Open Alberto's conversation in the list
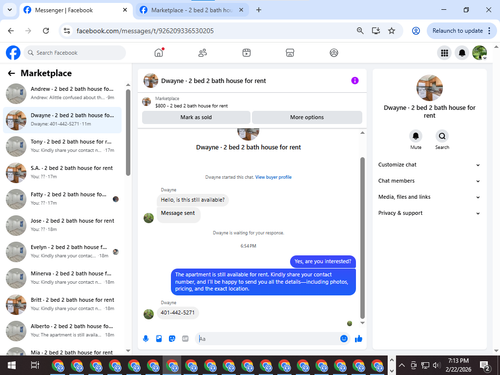 tap(62, 330)
